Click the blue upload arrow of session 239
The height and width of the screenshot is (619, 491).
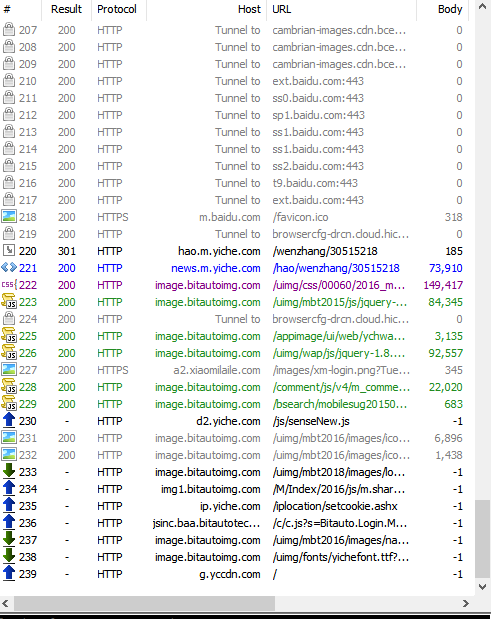point(9,573)
